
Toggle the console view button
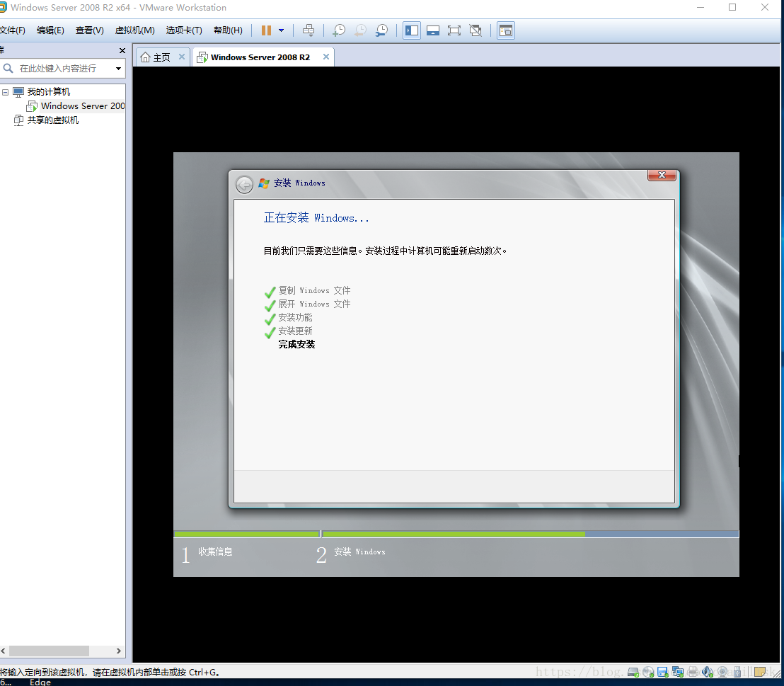506,30
